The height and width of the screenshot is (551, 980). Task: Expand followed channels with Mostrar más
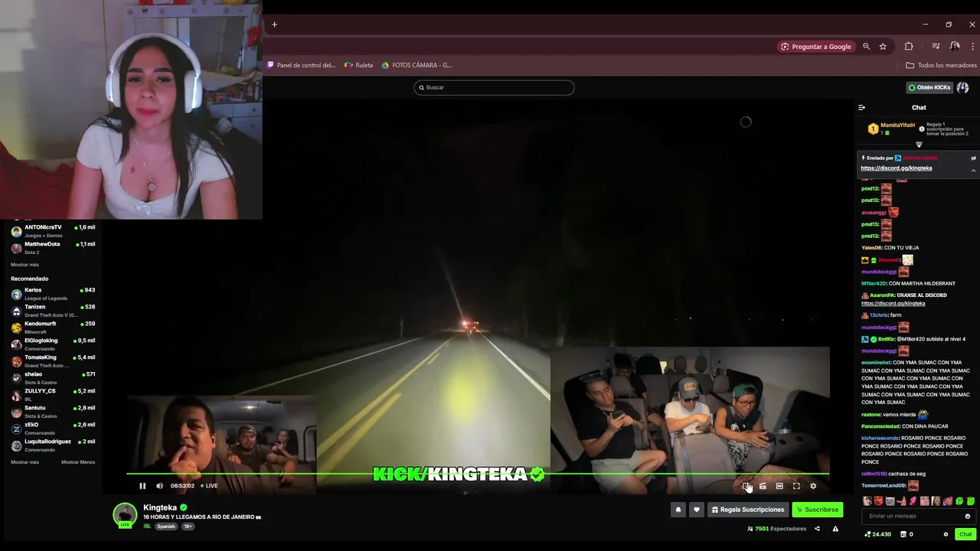(24, 265)
